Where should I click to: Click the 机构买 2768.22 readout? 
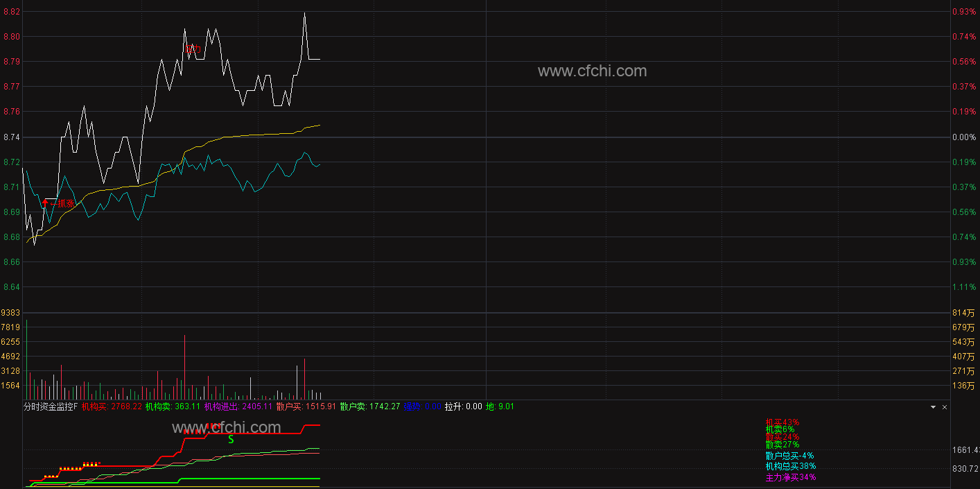pyautogui.click(x=112, y=406)
